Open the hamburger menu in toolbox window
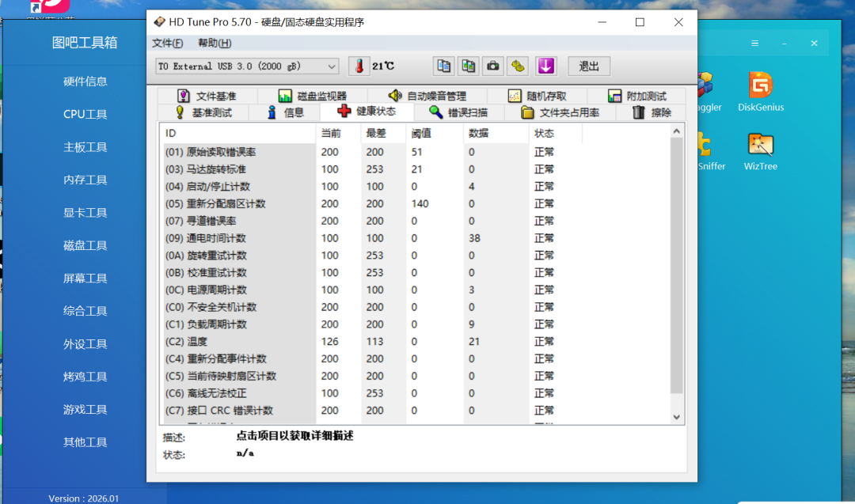The height and width of the screenshot is (504, 855). pyautogui.click(x=754, y=43)
